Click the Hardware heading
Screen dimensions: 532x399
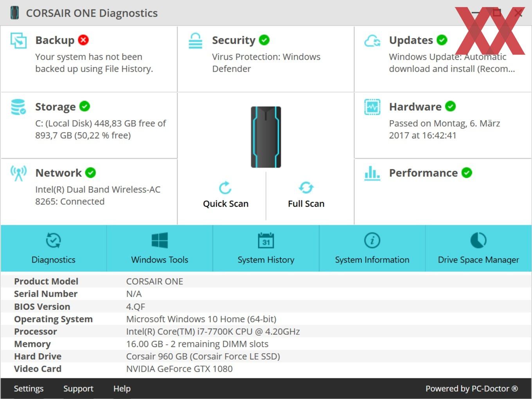[x=415, y=107]
